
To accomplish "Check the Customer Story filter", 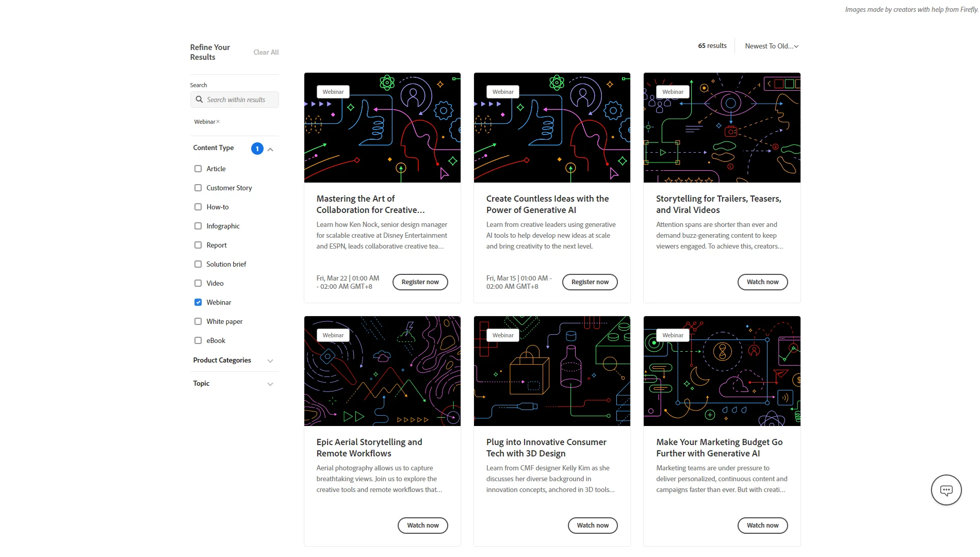I will click(198, 188).
